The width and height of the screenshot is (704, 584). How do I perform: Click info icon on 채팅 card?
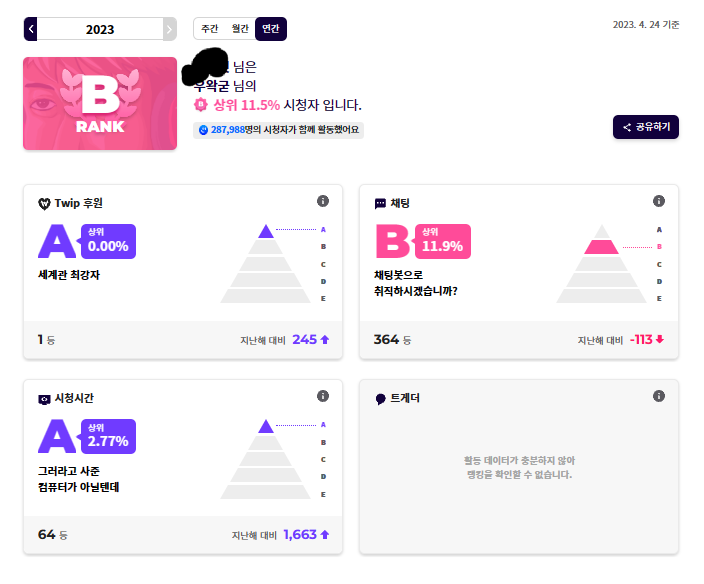[659, 201]
